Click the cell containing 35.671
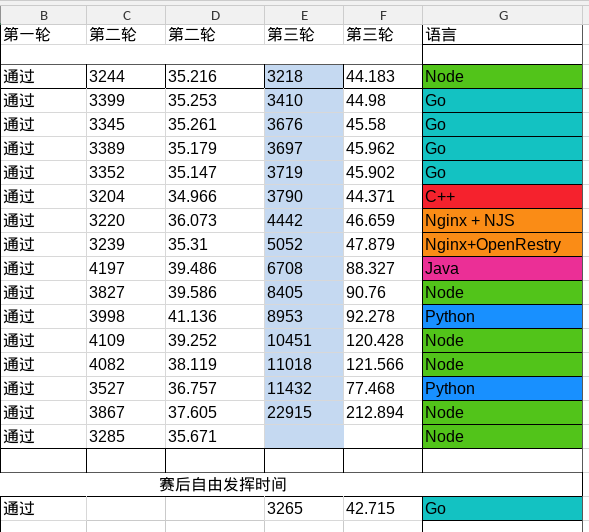 [x=215, y=437]
